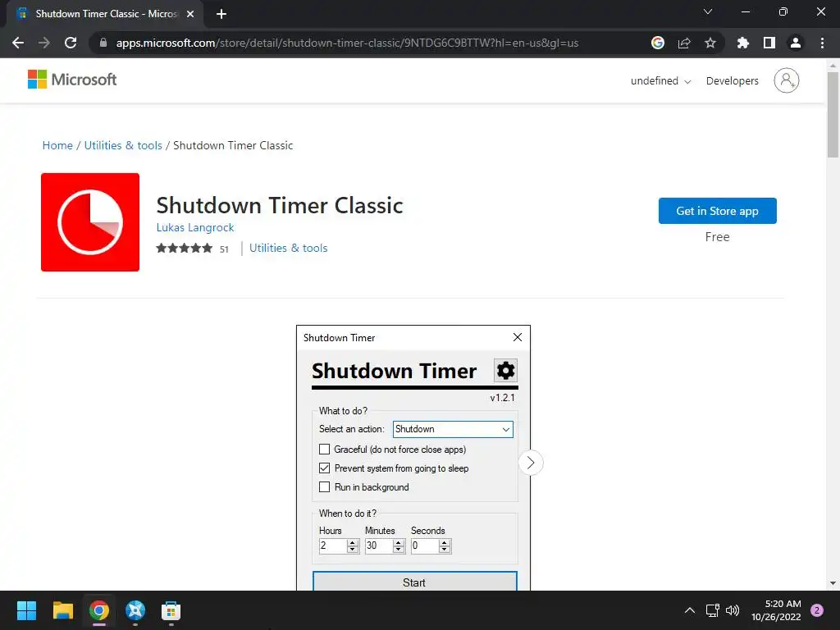This screenshot has width=840, height=630.
Task: Open the Google icon in address bar
Action: pyautogui.click(x=658, y=43)
